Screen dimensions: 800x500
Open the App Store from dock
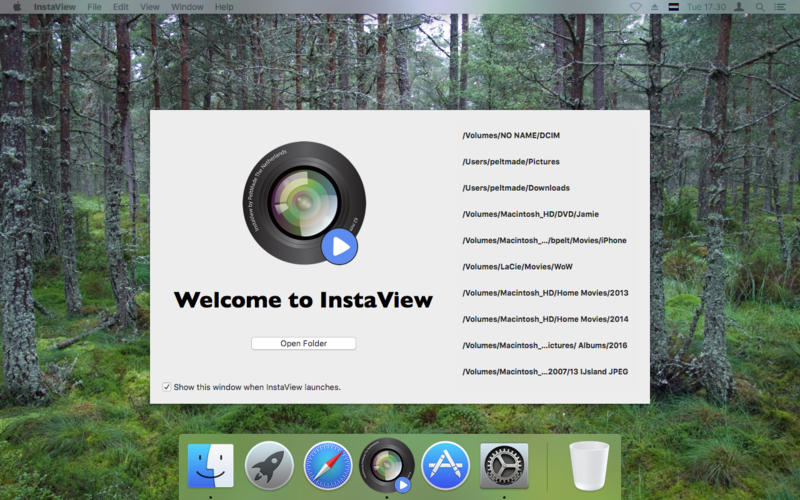point(445,466)
